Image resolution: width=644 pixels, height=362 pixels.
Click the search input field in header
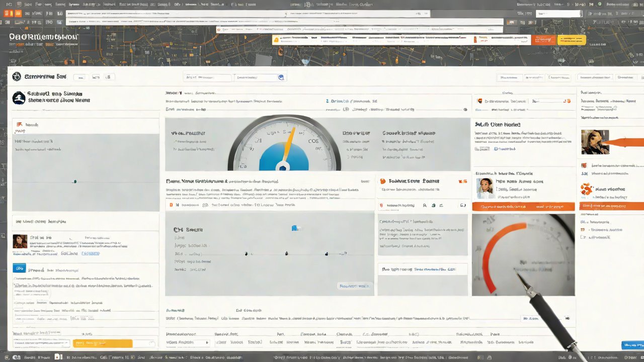coord(257,77)
